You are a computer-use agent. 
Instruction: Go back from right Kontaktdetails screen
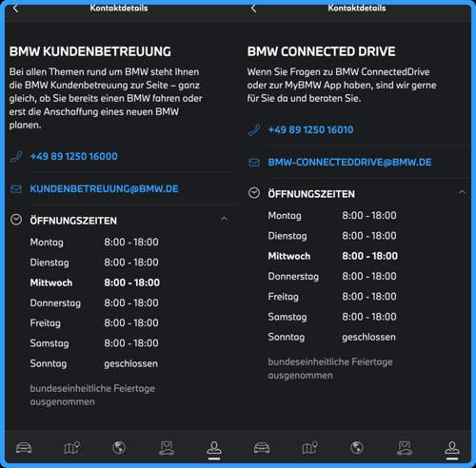pos(253,9)
